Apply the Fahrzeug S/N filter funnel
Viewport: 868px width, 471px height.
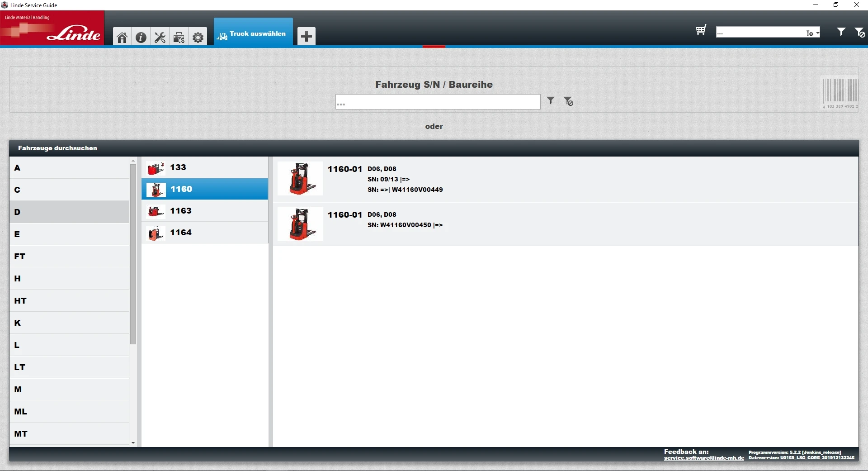point(551,101)
